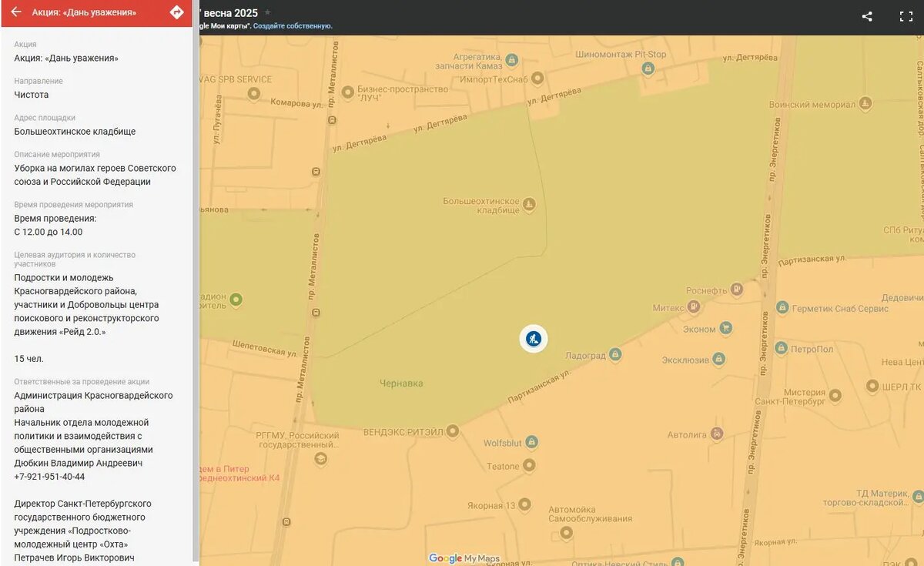The image size is (924, 566).
Task: Select the Митекс map pin
Action: (694, 306)
